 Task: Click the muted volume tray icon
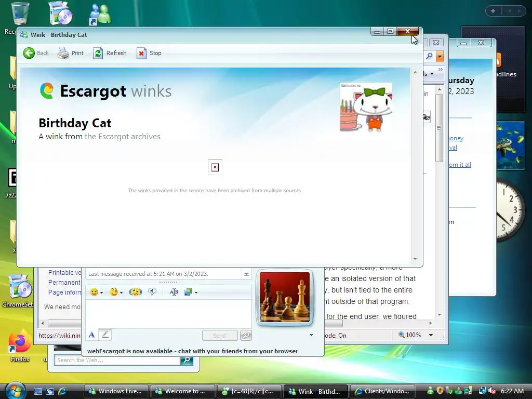point(492,391)
